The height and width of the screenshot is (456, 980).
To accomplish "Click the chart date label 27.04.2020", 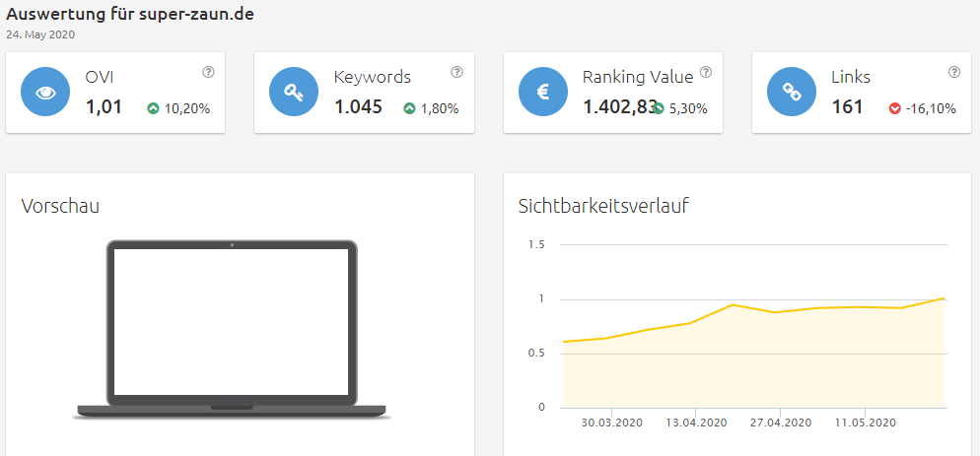I will (781, 423).
